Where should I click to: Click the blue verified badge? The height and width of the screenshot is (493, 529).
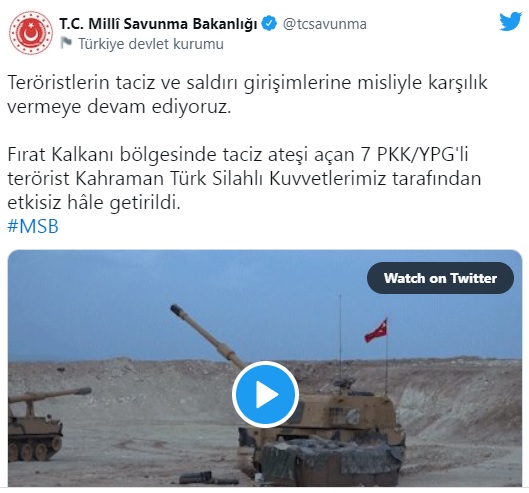pyautogui.click(x=269, y=24)
